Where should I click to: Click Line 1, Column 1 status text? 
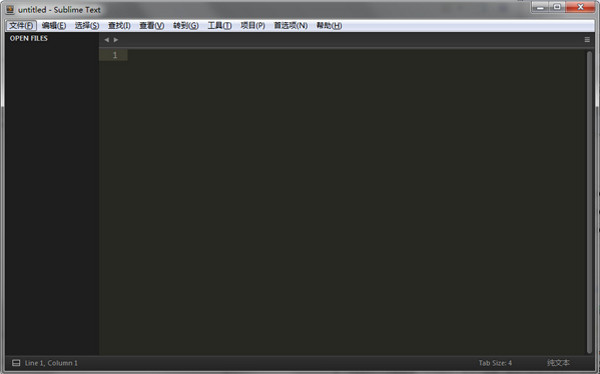click(51, 363)
